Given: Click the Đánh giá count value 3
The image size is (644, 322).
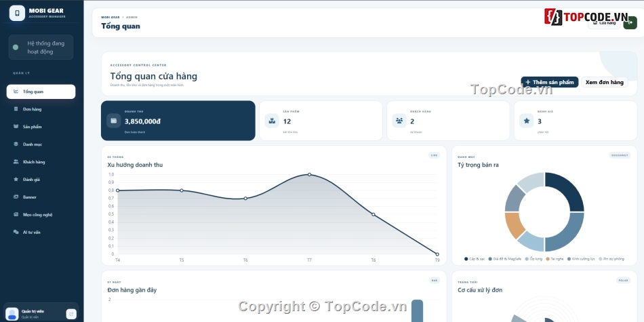Looking at the screenshot, I should pyautogui.click(x=540, y=121).
